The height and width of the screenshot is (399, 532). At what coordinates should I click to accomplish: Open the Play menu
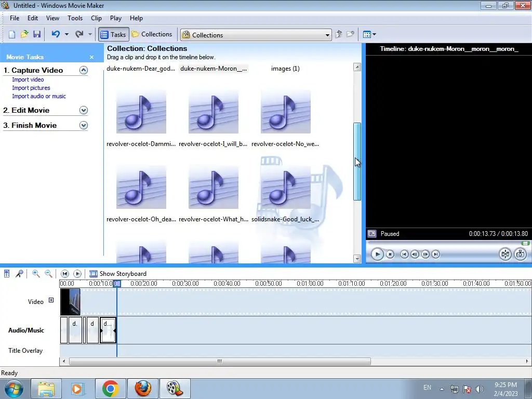click(116, 18)
